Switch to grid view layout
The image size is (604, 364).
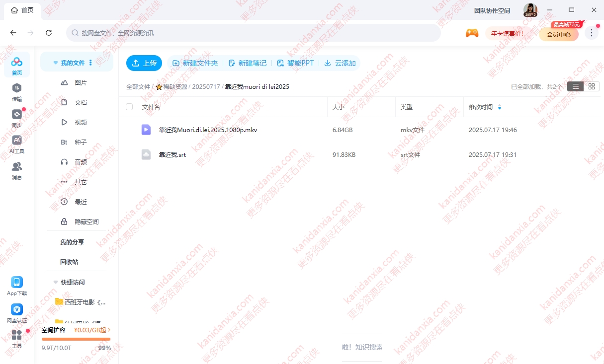tap(591, 86)
